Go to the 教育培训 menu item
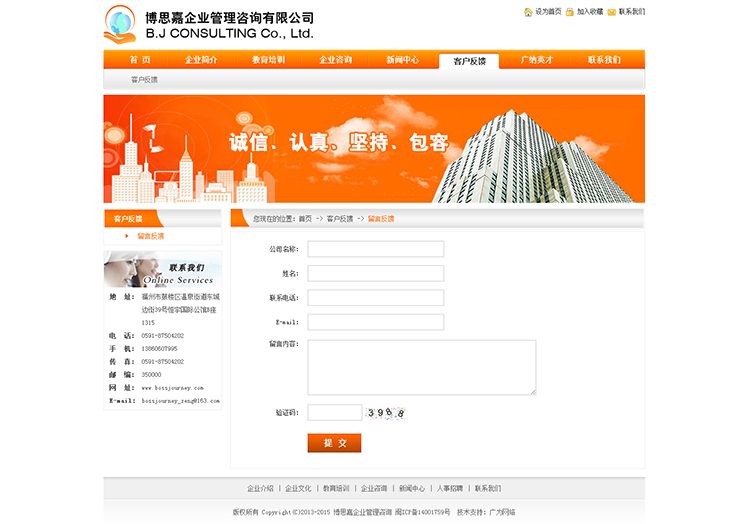Screen dimensions: 748x524 [268, 60]
